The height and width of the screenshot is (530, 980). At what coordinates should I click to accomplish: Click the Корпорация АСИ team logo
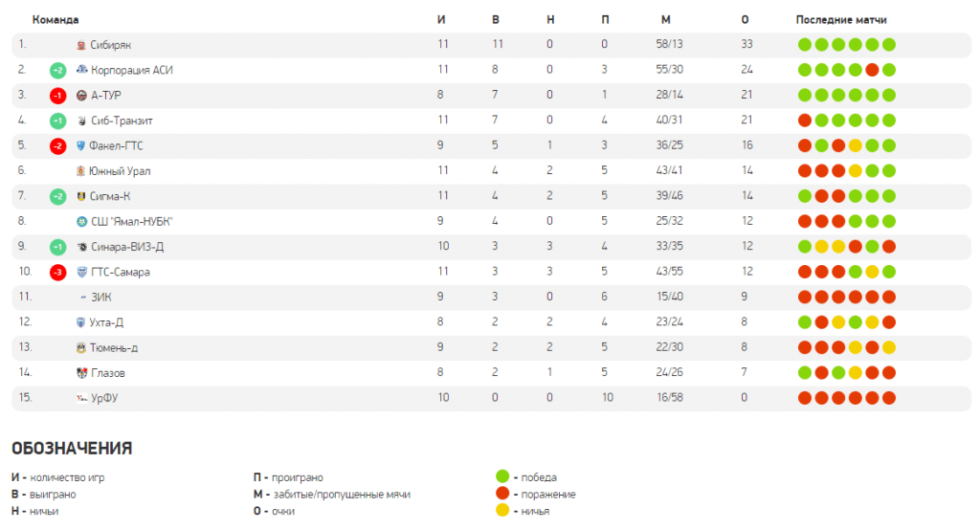(81, 70)
